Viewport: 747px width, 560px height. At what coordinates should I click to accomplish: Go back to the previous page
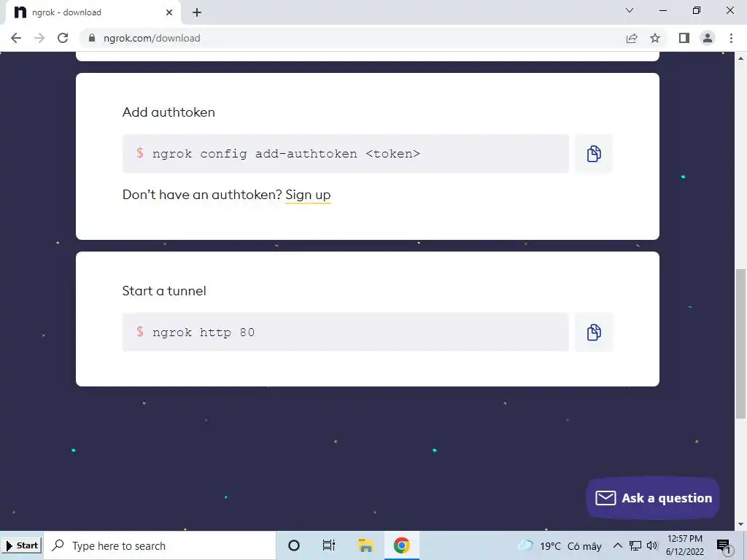16,38
